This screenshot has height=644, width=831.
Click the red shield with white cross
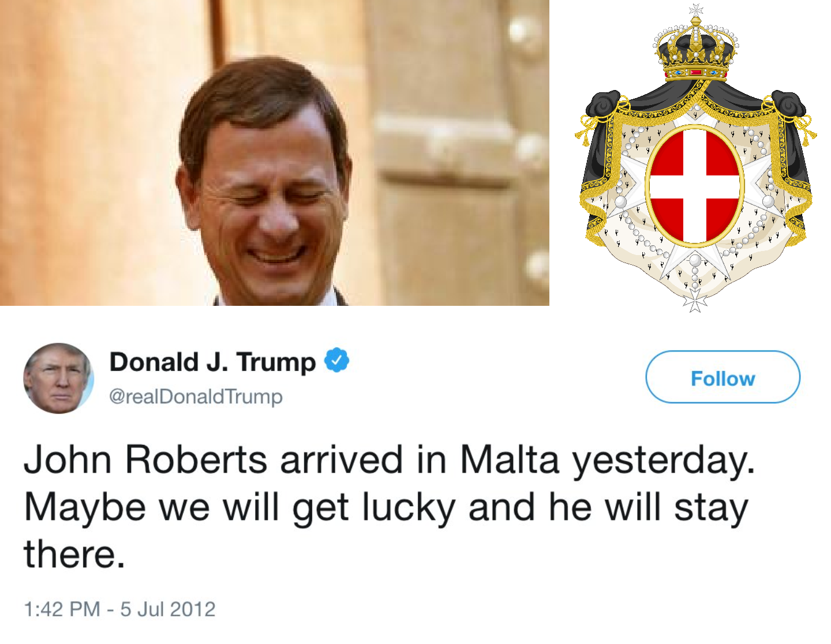[x=694, y=186]
